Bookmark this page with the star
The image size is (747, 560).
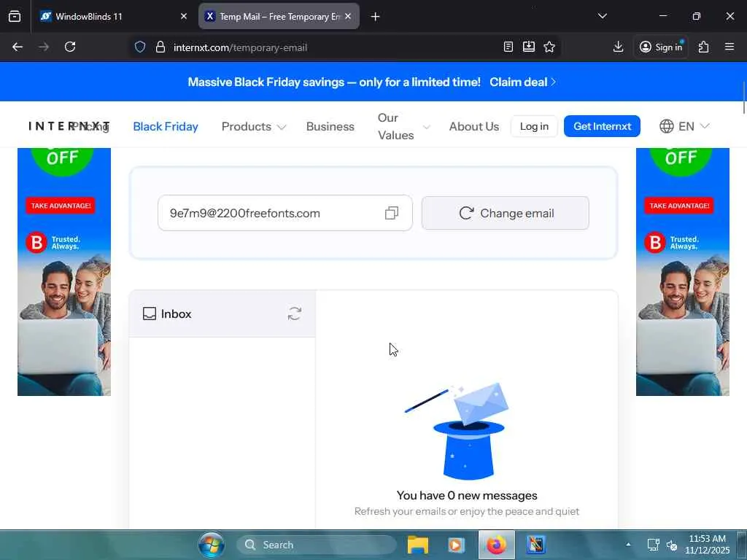(549, 47)
